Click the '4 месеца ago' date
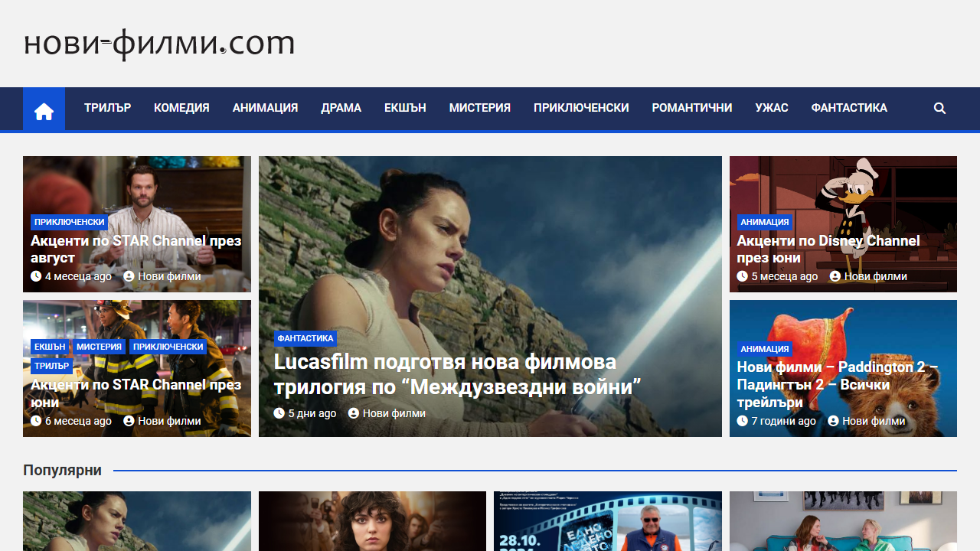 [78, 276]
